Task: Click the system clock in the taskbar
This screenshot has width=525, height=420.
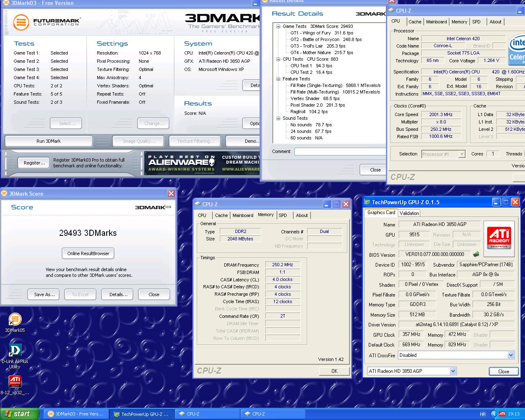Action: 514,414
